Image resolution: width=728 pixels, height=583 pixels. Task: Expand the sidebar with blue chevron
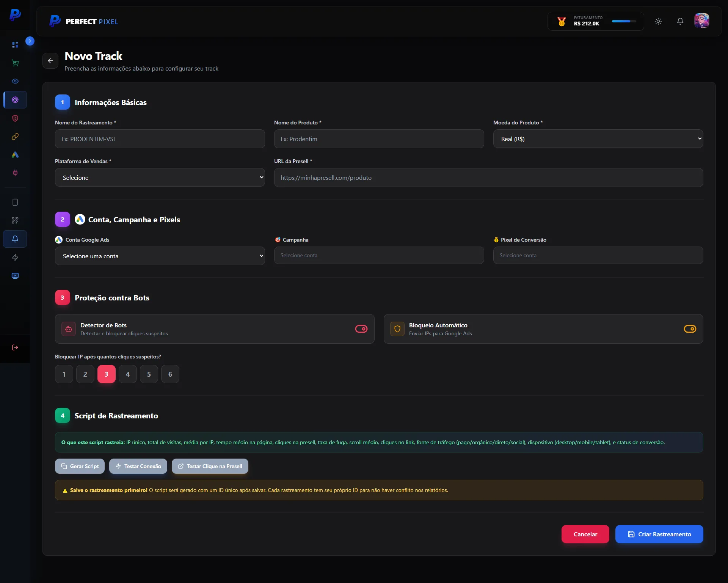[x=30, y=41]
